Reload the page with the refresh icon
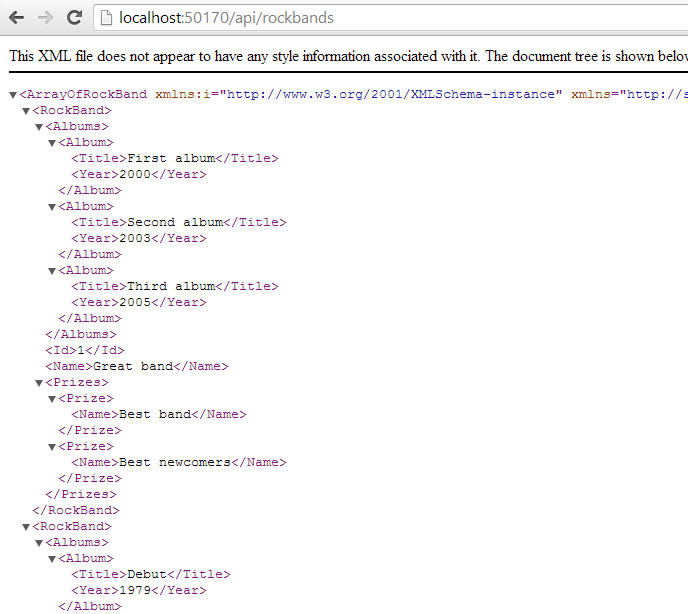Viewport: 688px width, 614px height. 73,18
